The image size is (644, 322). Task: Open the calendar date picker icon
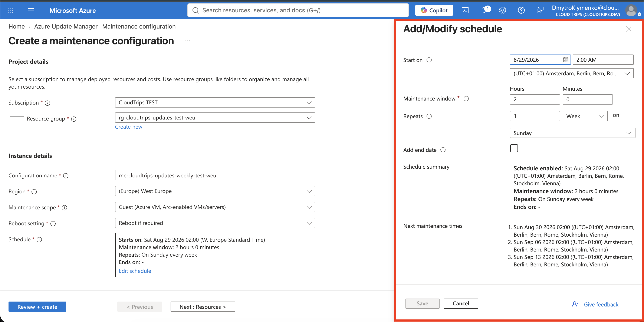(x=565, y=60)
